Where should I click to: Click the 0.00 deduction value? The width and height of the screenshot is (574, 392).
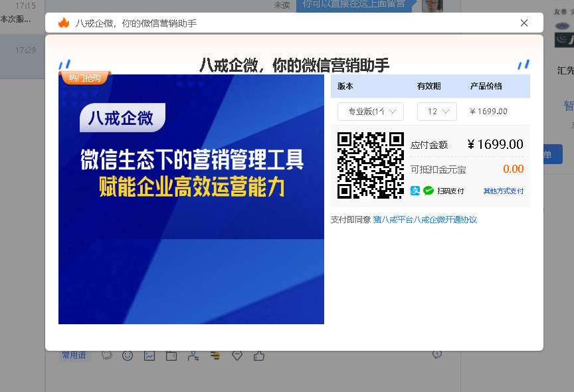click(x=514, y=169)
